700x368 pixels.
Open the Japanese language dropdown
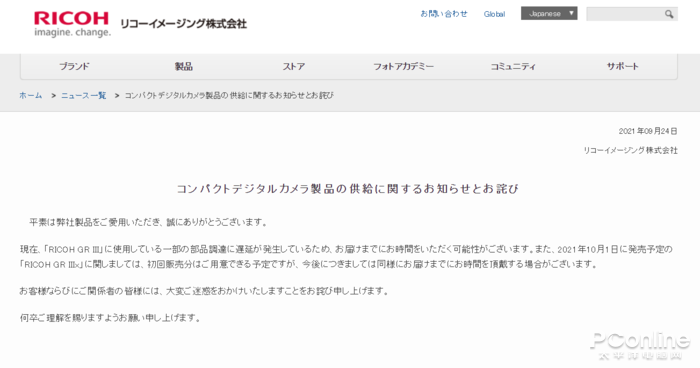point(549,13)
